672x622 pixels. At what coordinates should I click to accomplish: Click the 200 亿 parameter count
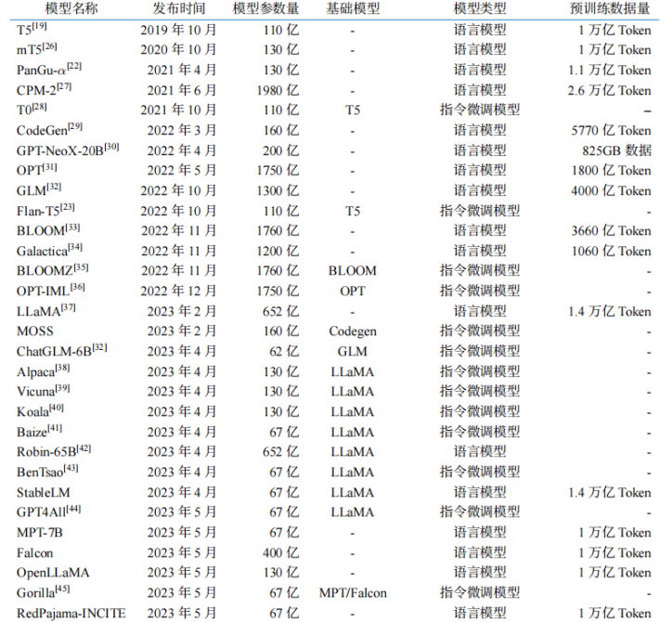pos(280,150)
